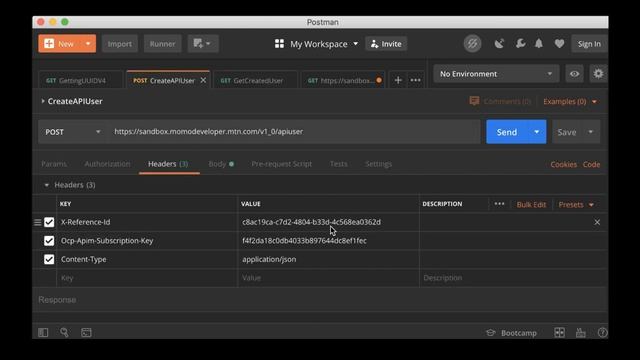Click the environment quick look eye icon
Image resolution: width=640 pixels, height=360 pixels.
tap(574, 74)
